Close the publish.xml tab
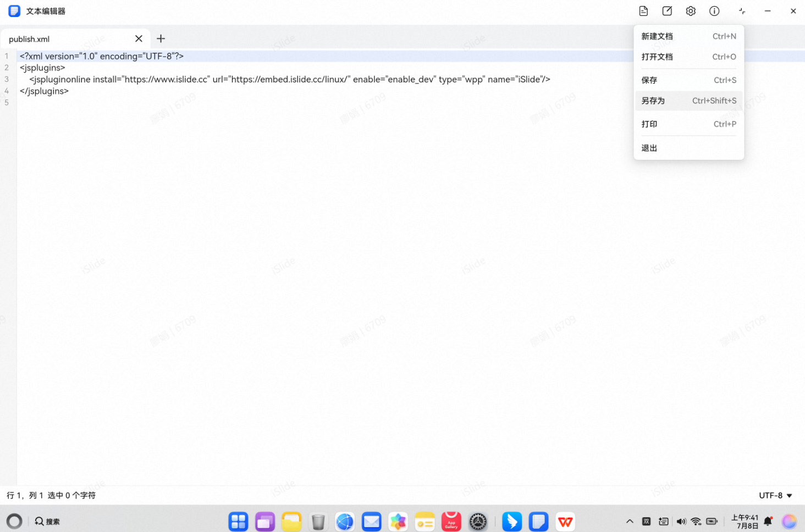 [x=139, y=38]
